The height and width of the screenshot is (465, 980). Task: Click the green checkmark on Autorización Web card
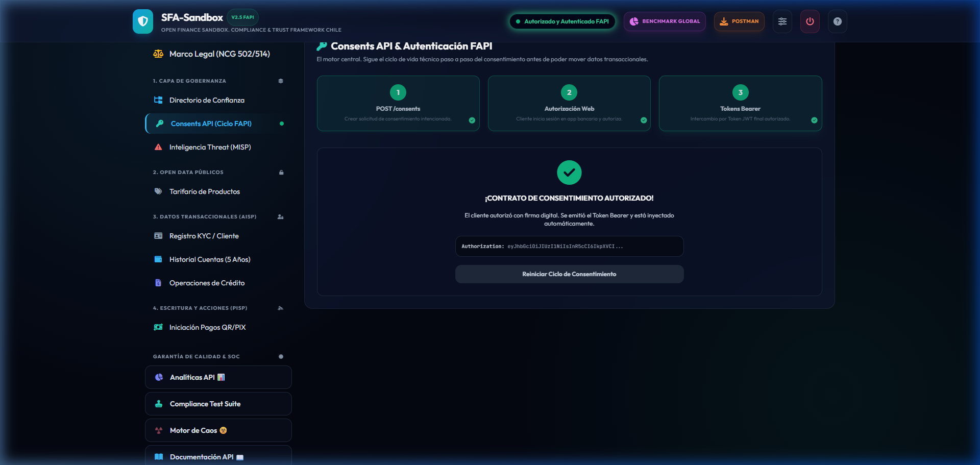click(x=644, y=120)
